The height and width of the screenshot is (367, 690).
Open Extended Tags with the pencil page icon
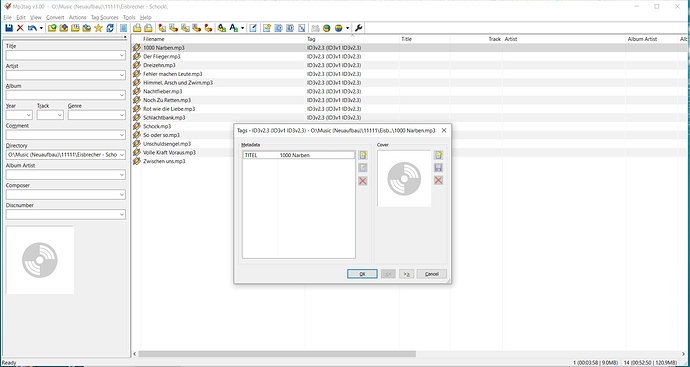coord(253,28)
